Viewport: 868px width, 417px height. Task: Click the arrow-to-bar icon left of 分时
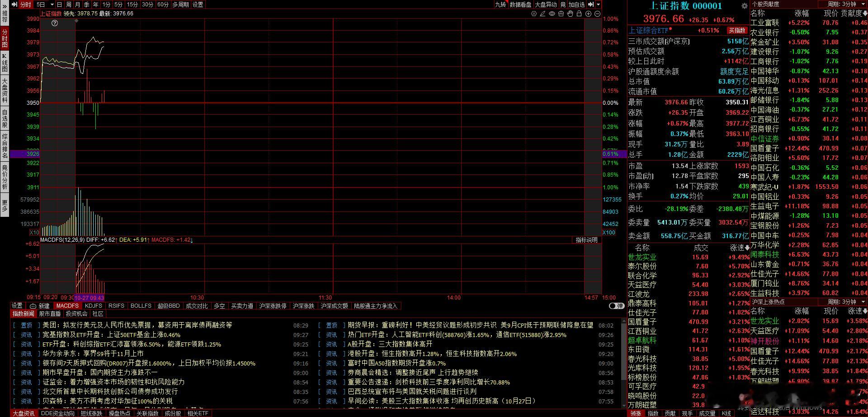14,5
